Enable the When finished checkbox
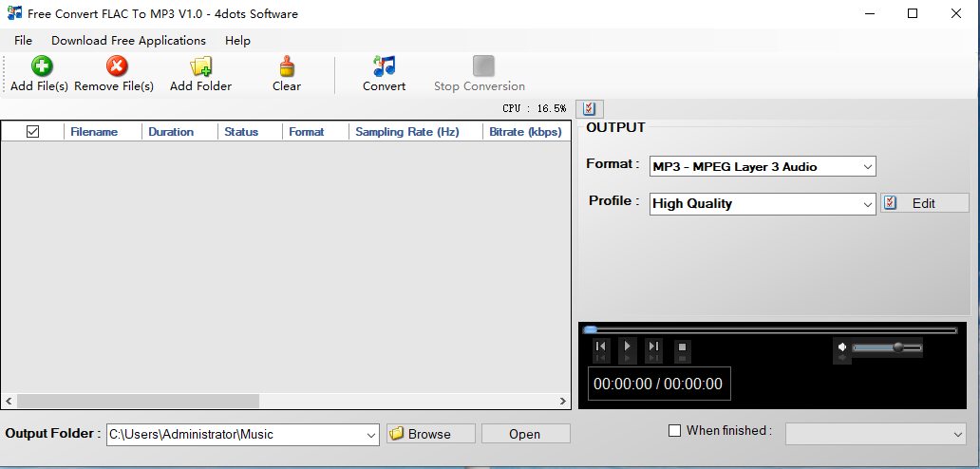Viewport: 980px width, 469px height. [x=674, y=430]
